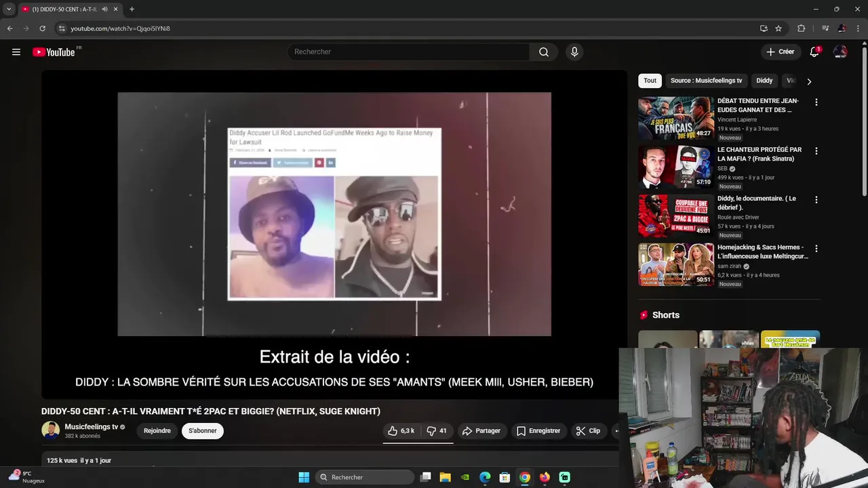This screenshot has height=488, width=868.
Task: Click the video player area
Action: click(334, 235)
